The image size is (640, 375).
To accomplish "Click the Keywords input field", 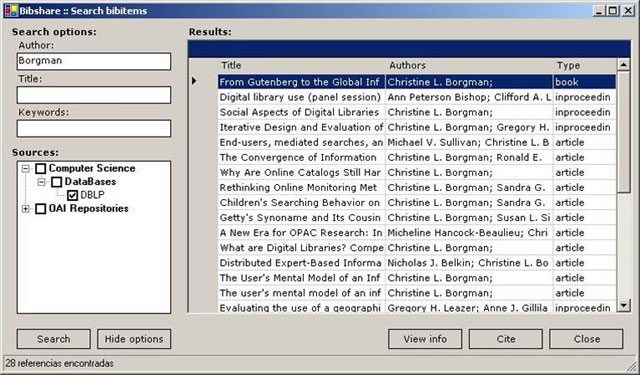I will click(94, 128).
